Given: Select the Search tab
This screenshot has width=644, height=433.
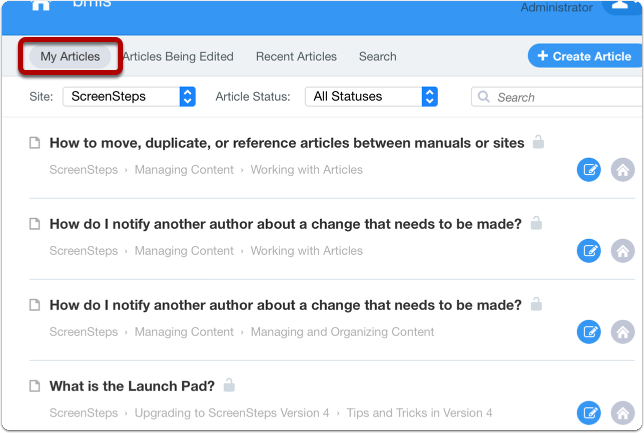Looking at the screenshot, I should click(377, 56).
